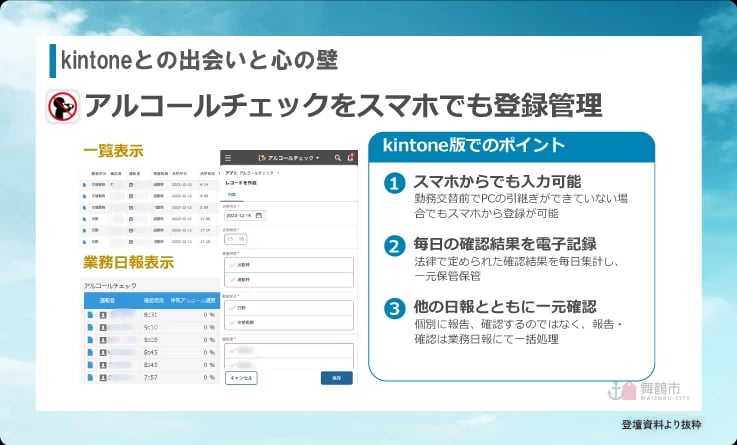Open the hamburger menu in kintone header
This screenshot has height=445, width=737.
point(228,158)
